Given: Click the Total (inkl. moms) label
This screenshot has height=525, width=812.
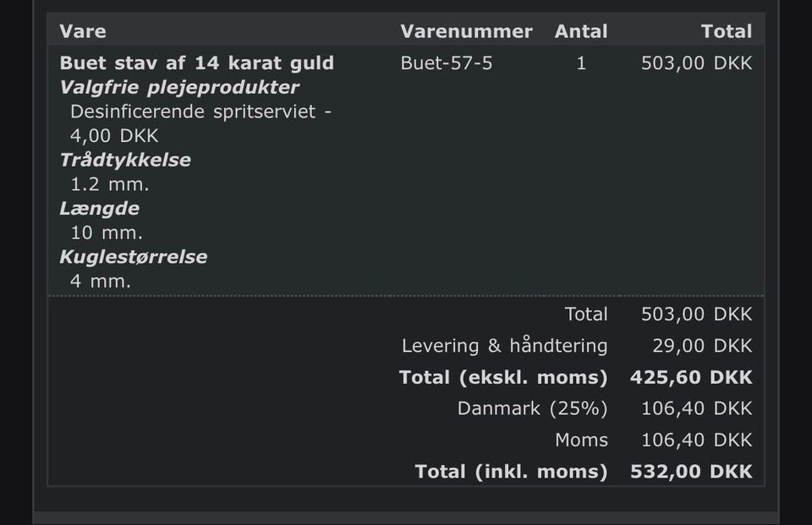Looking at the screenshot, I should 511,472.
